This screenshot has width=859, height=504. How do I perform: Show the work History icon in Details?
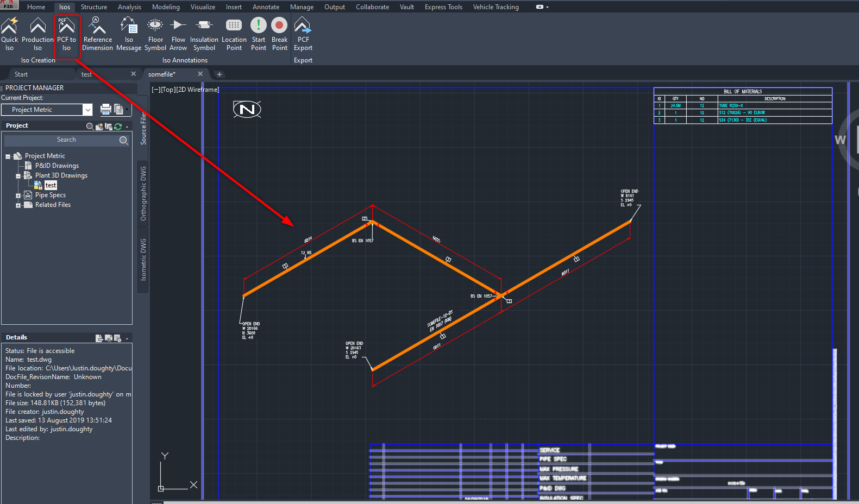click(x=117, y=338)
